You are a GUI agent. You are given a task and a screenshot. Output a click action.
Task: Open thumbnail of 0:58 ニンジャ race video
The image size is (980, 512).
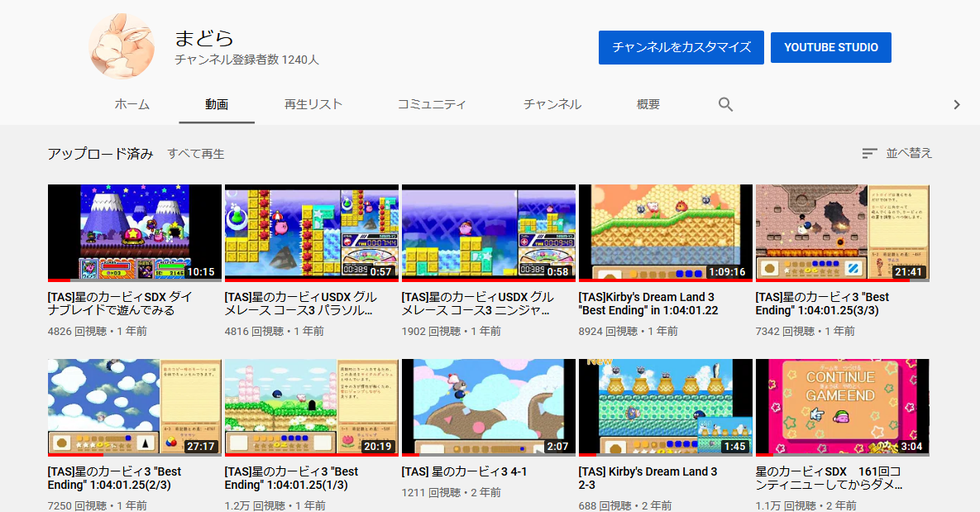(488, 232)
